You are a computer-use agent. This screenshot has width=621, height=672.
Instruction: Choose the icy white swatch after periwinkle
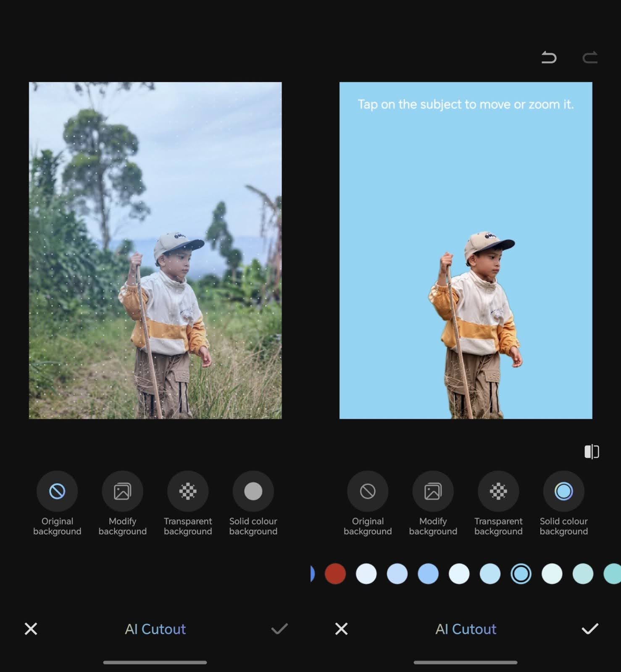(459, 574)
